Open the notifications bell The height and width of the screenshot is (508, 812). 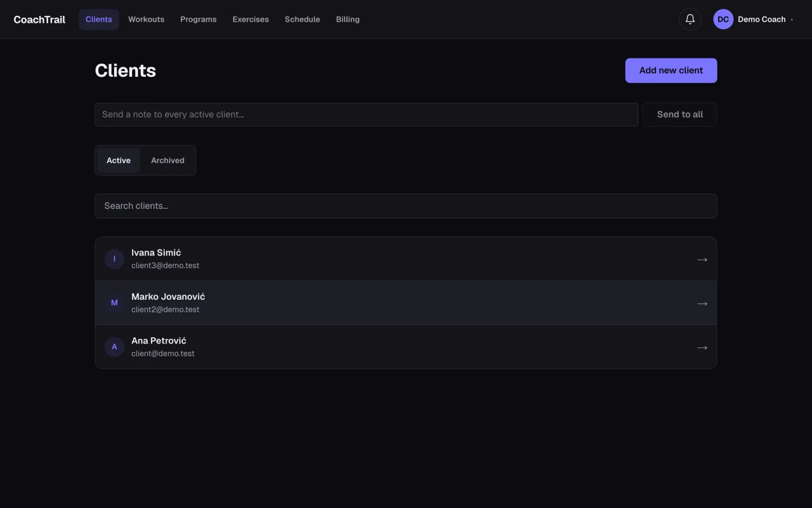coord(690,19)
